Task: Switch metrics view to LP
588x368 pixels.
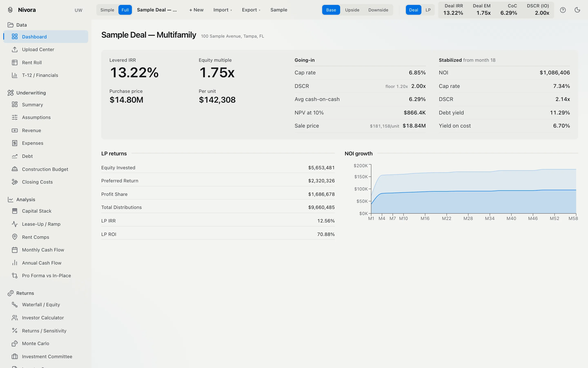Action: click(x=428, y=10)
